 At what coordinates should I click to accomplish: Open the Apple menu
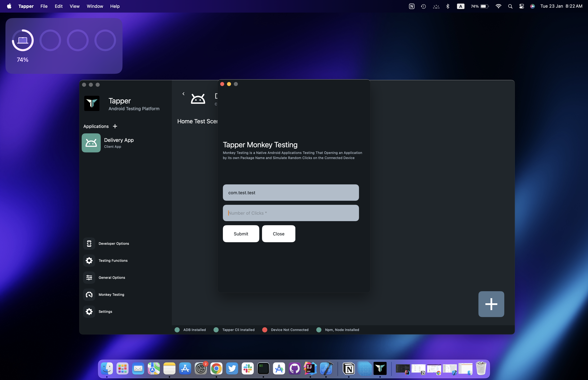(9, 6)
